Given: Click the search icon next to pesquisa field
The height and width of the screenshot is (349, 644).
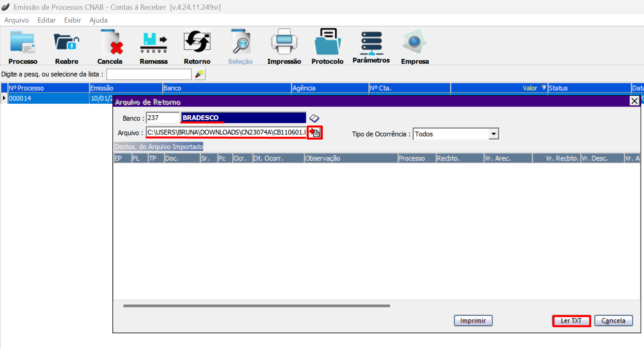Looking at the screenshot, I should (x=199, y=74).
